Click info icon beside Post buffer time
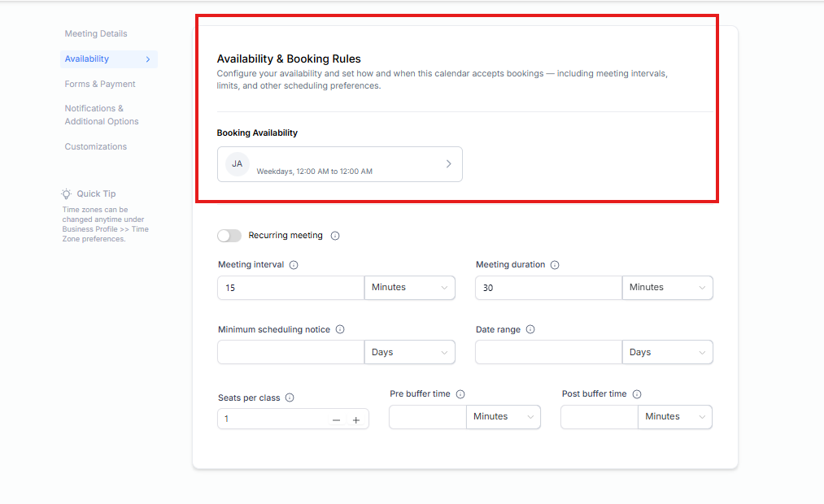This screenshot has height=504, width=824. point(637,394)
